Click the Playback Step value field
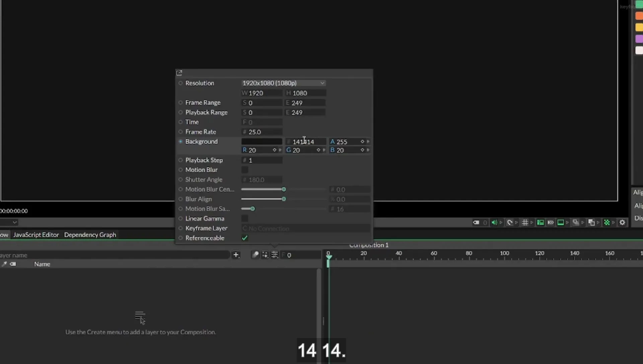The image size is (643, 364). (x=262, y=160)
